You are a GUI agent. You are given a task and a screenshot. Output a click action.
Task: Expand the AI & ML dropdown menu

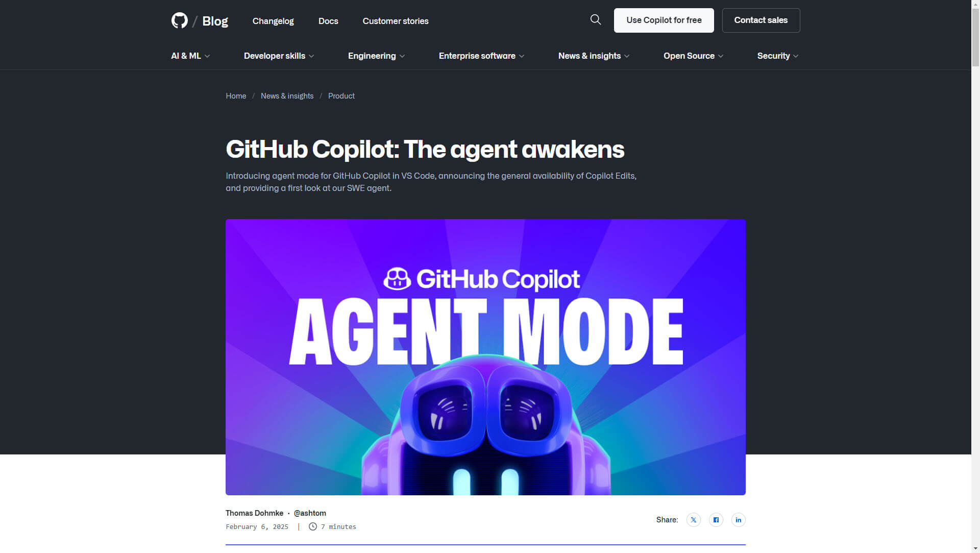click(190, 56)
